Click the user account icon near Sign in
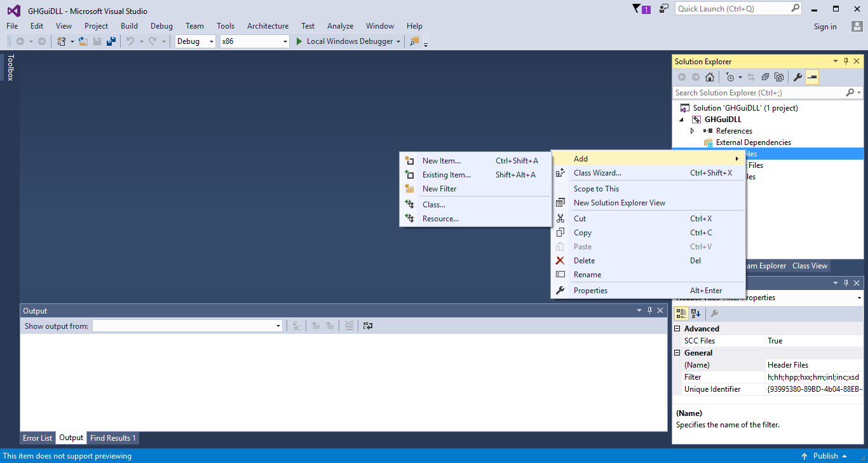868x463 pixels. [857, 26]
